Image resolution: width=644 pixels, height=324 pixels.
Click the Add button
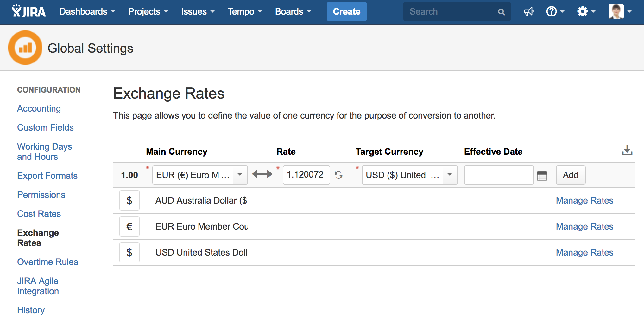point(570,175)
